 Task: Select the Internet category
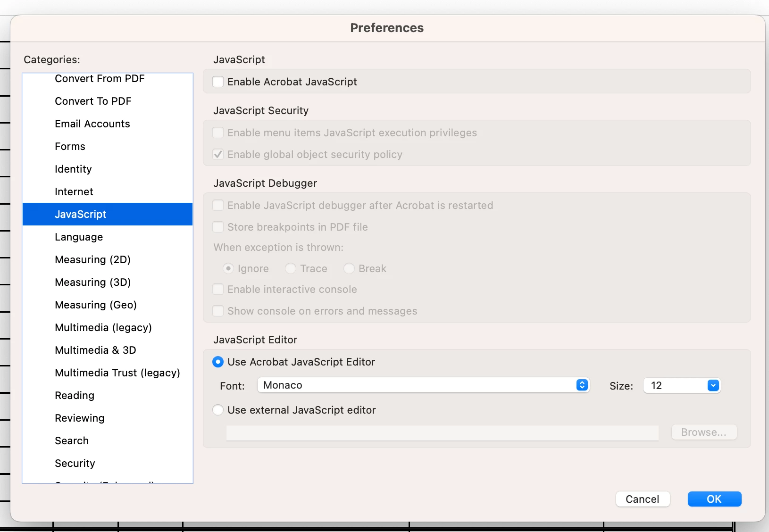coord(108,191)
